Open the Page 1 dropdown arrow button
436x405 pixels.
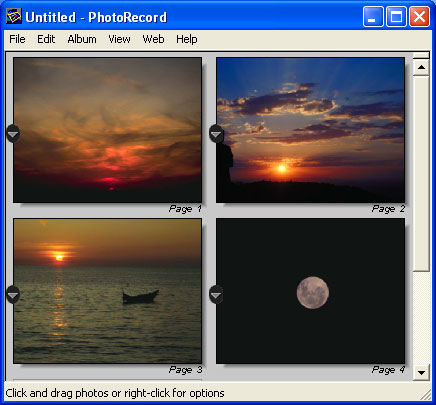[13, 134]
